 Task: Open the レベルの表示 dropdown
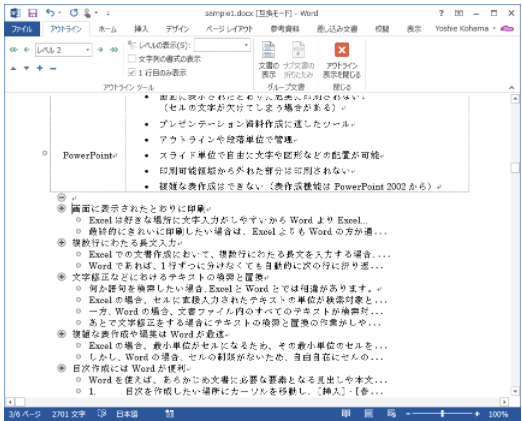coord(246,45)
